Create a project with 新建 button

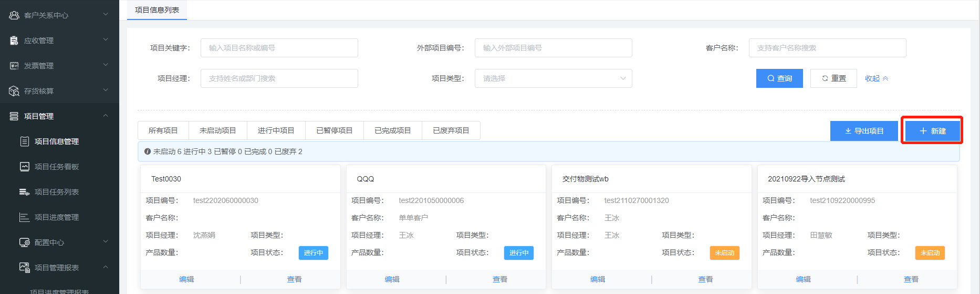(932, 131)
